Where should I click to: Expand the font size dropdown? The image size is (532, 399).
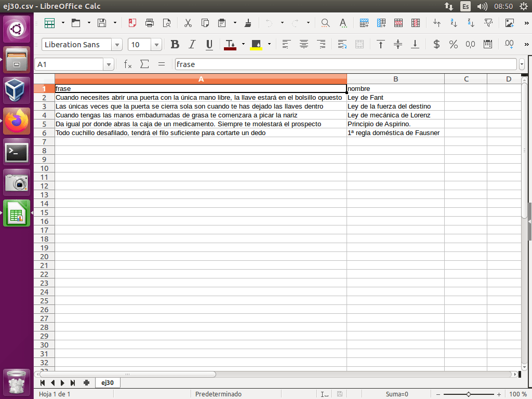pyautogui.click(x=158, y=45)
